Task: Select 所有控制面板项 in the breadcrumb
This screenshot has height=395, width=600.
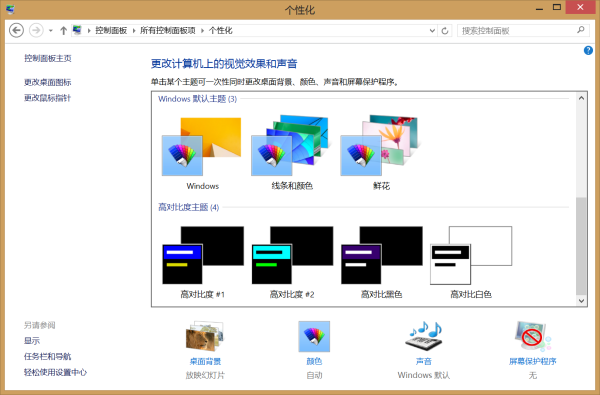Action: 168,30
